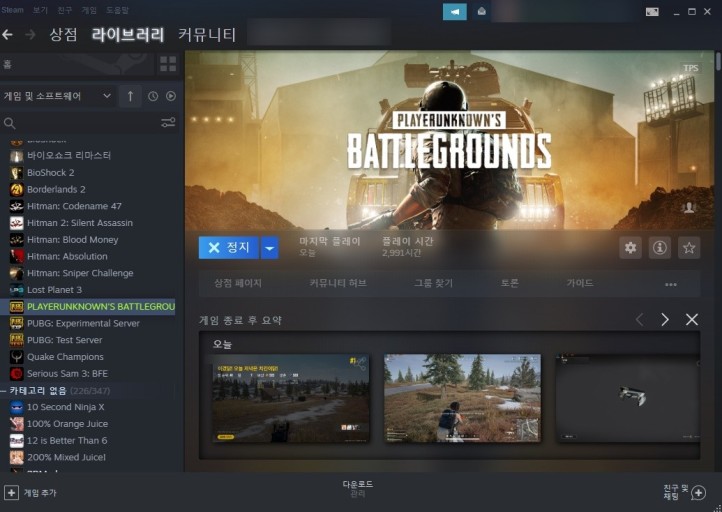722x512 pixels.
Task: Select PLAYERUNKNOWN'S BATTLEGROUNDS in list
Action: (x=87, y=307)
